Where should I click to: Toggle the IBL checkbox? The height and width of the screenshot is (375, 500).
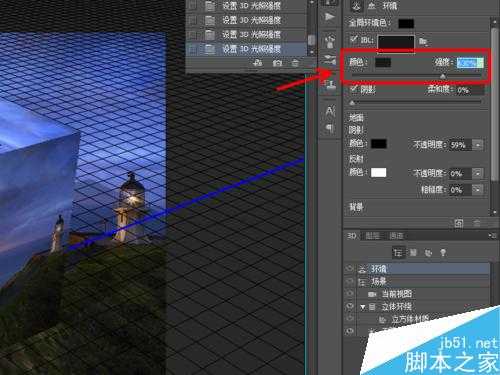point(354,40)
